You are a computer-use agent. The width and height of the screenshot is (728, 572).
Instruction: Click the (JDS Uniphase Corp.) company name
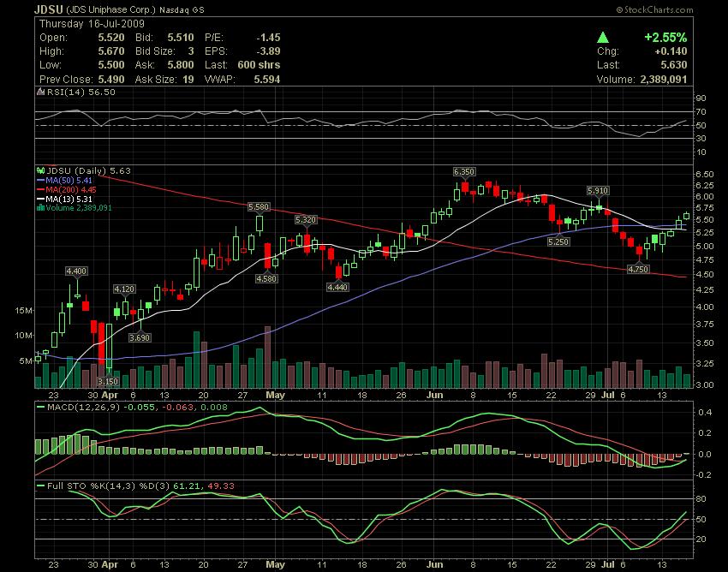click(x=111, y=9)
